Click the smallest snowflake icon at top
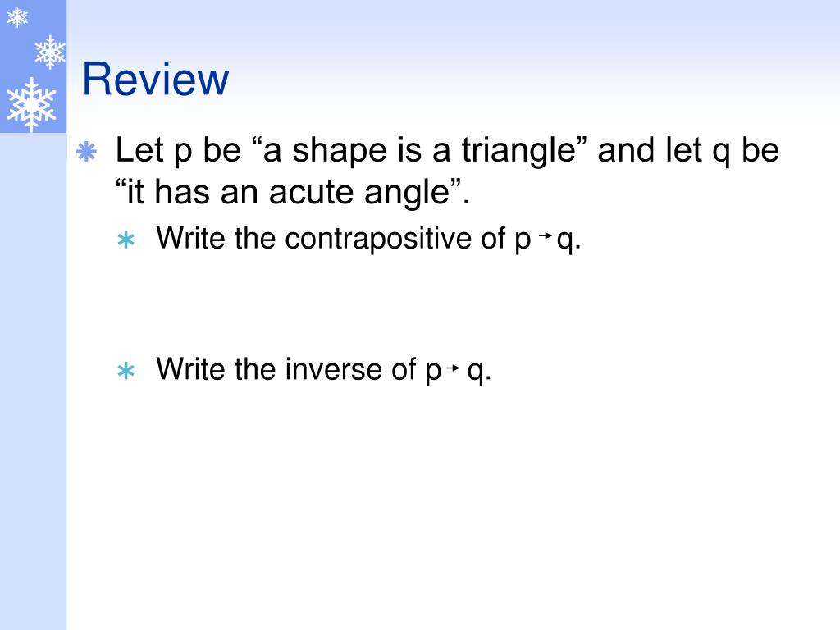The height and width of the screenshot is (630, 840). pyautogui.click(x=17, y=17)
